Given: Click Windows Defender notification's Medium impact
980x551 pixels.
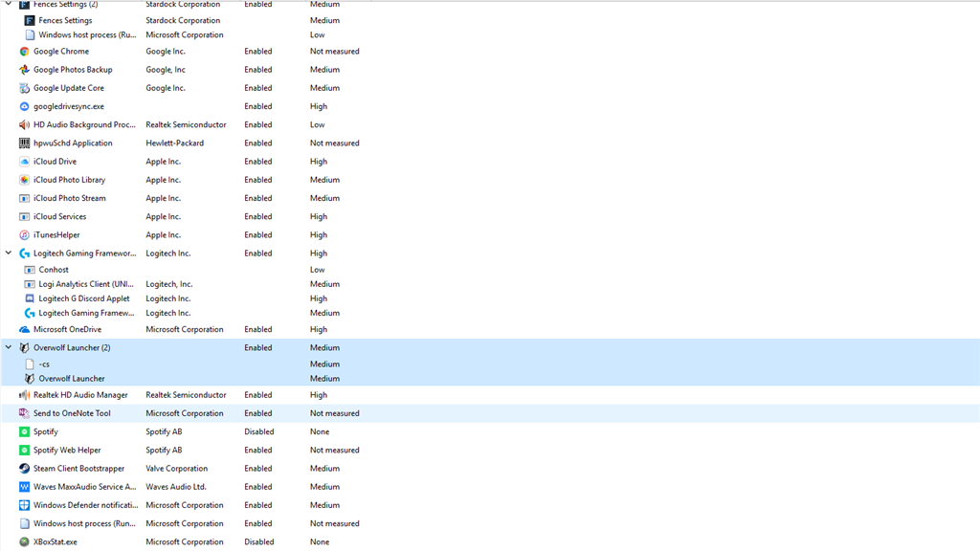Looking at the screenshot, I should 324,505.
